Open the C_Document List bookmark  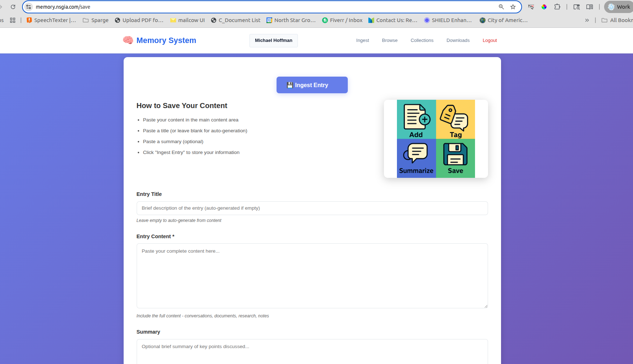(236, 20)
